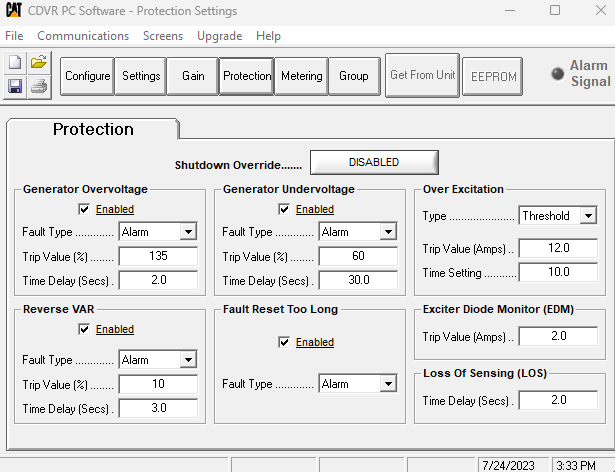Expand the Over Excitation Type dropdown
This screenshot has width=615, height=472.
coord(587,216)
